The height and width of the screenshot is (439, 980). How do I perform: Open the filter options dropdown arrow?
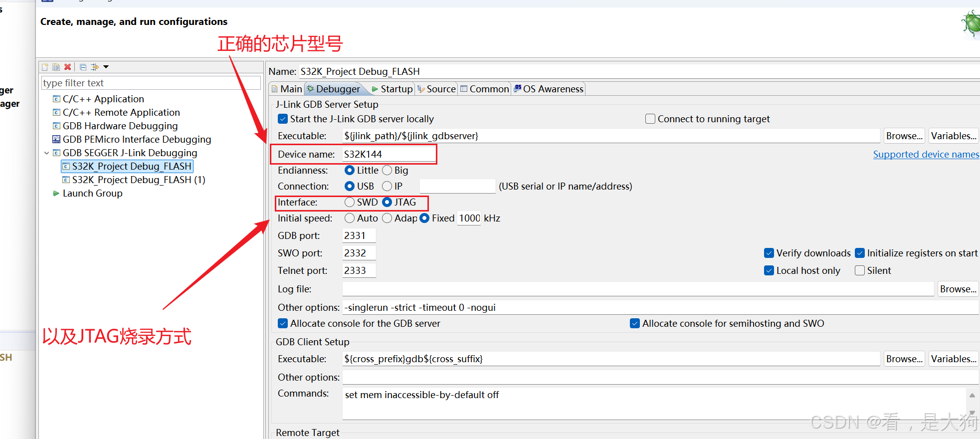[106, 67]
